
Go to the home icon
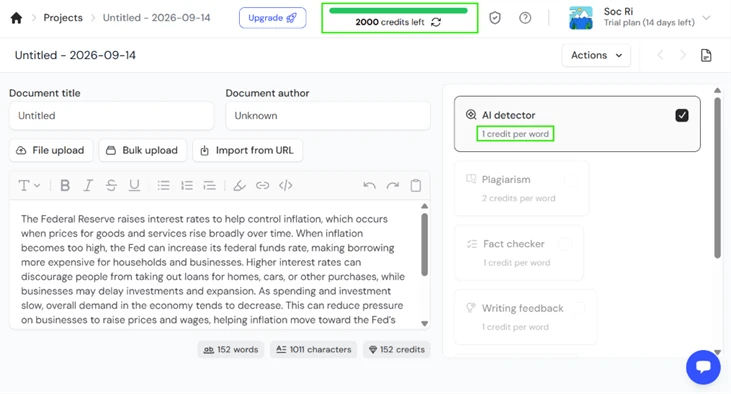[16, 18]
